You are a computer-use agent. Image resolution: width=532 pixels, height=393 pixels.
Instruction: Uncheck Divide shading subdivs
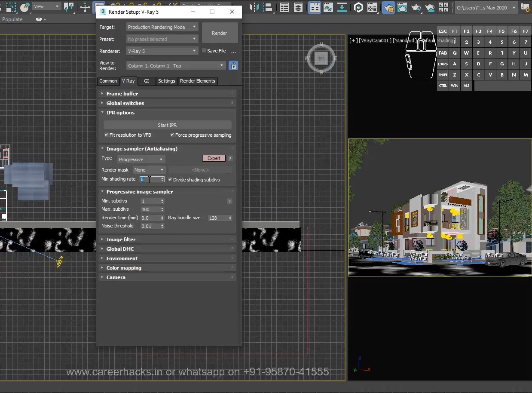(x=170, y=179)
